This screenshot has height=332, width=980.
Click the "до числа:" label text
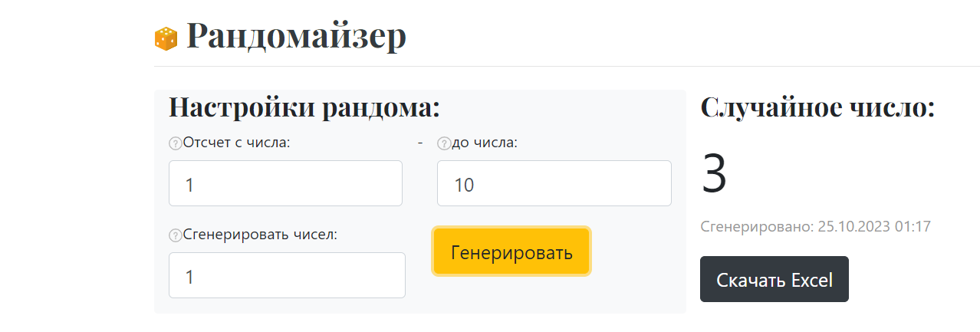pyautogui.click(x=485, y=143)
